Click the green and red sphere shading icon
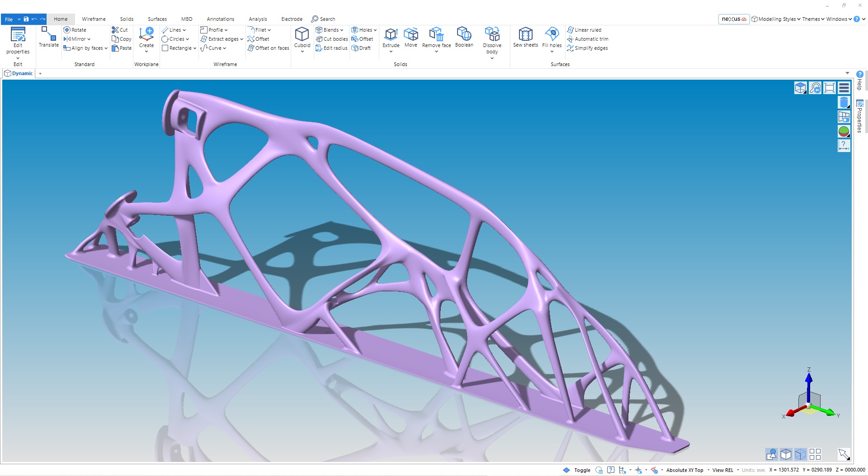The image size is (868, 476). click(844, 131)
